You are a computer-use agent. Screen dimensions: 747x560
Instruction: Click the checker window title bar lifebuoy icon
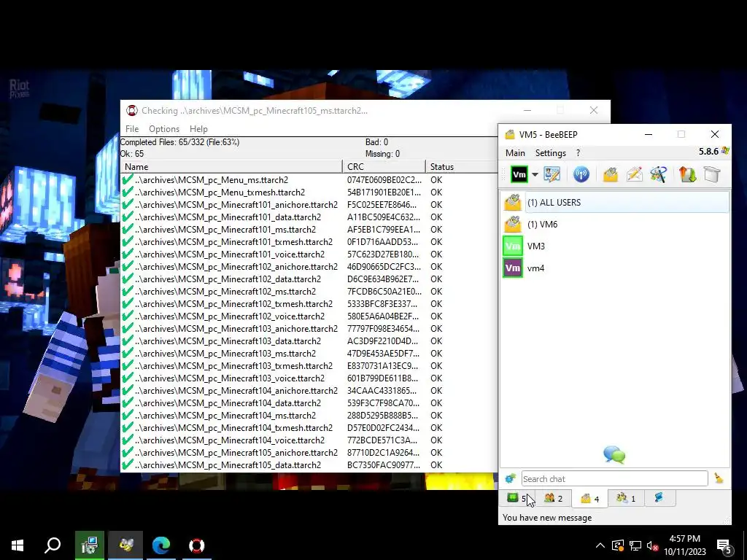(132, 111)
